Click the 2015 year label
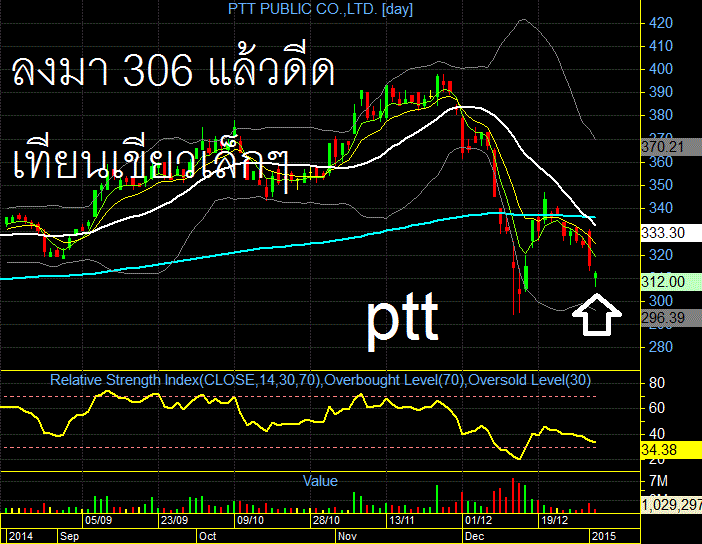702x544 pixels. tap(604, 536)
